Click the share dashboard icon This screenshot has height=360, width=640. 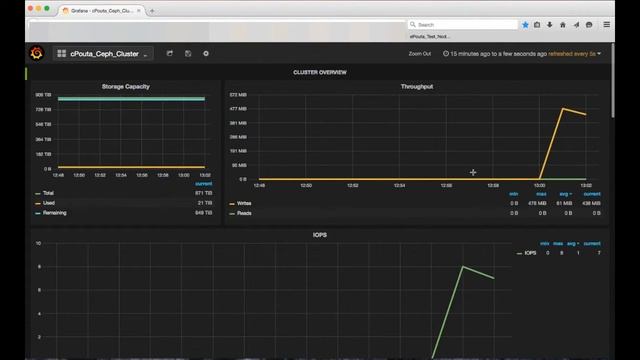click(x=170, y=53)
